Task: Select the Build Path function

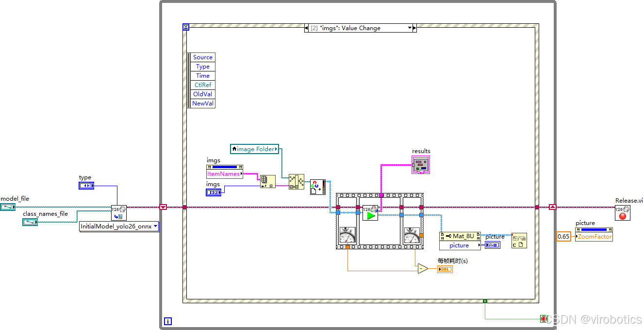Action: [x=297, y=182]
